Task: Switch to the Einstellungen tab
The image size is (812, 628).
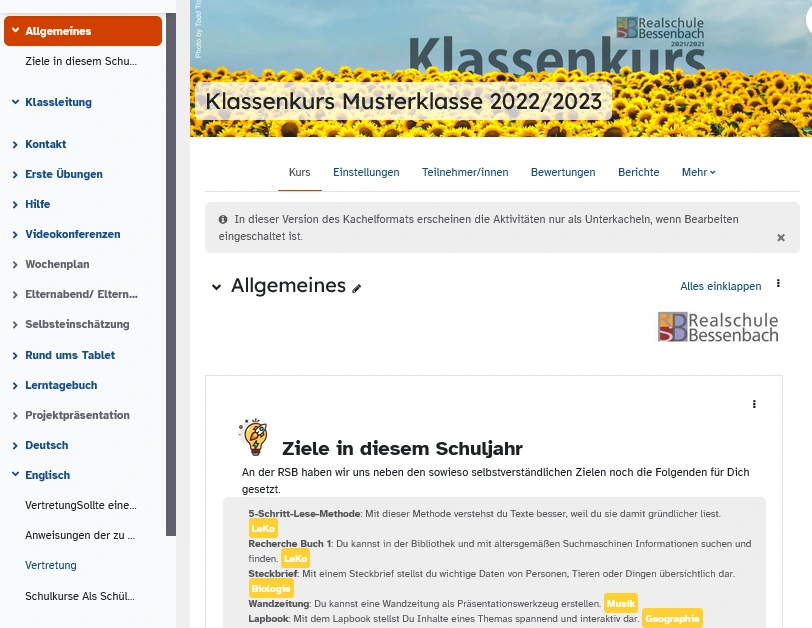Action: (366, 172)
